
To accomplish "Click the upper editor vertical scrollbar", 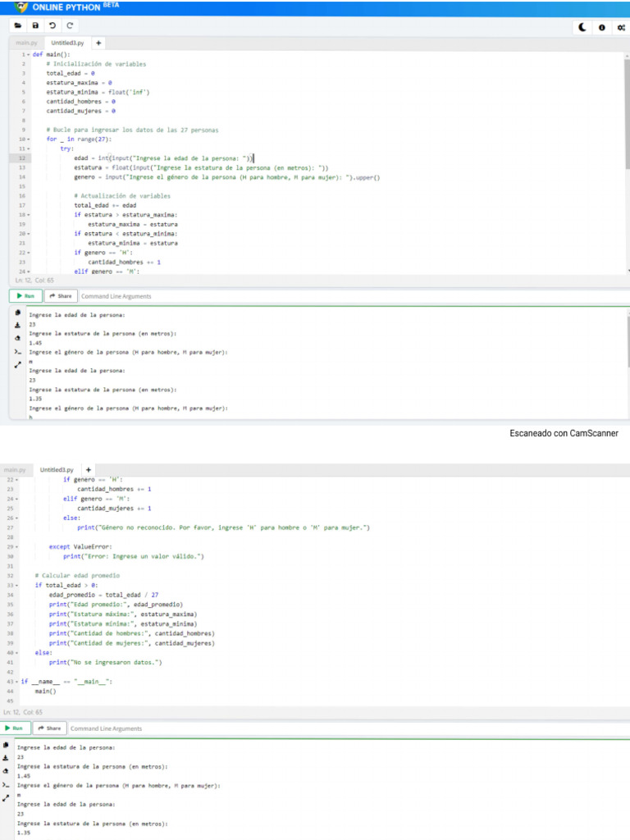I will (627, 115).
